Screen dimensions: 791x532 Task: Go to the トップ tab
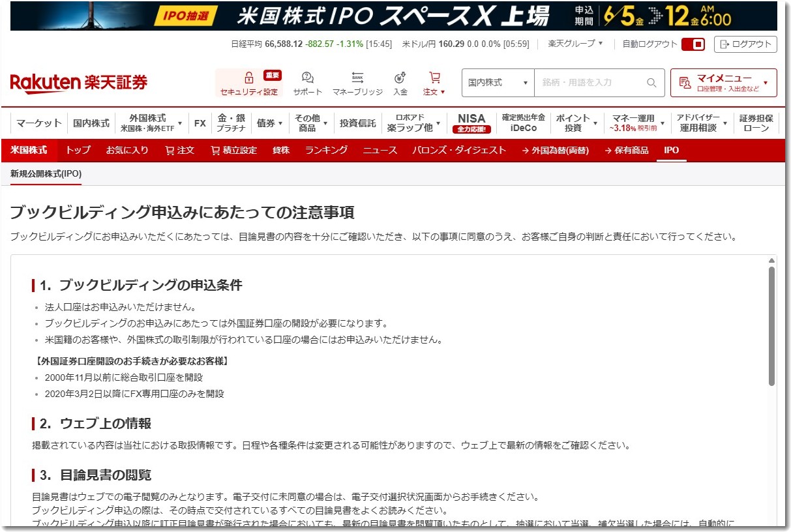pyautogui.click(x=78, y=150)
